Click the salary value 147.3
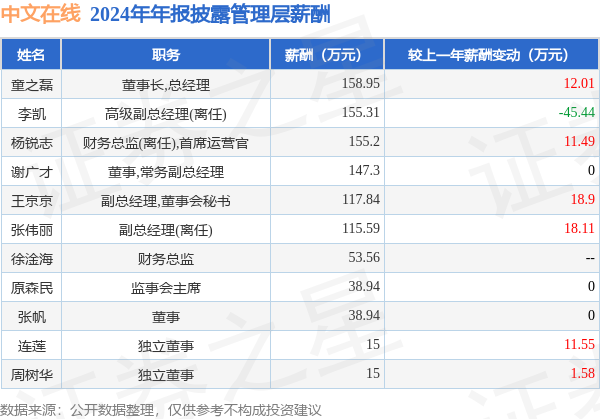The width and height of the screenshot is (600, 419). click(364, 170)
